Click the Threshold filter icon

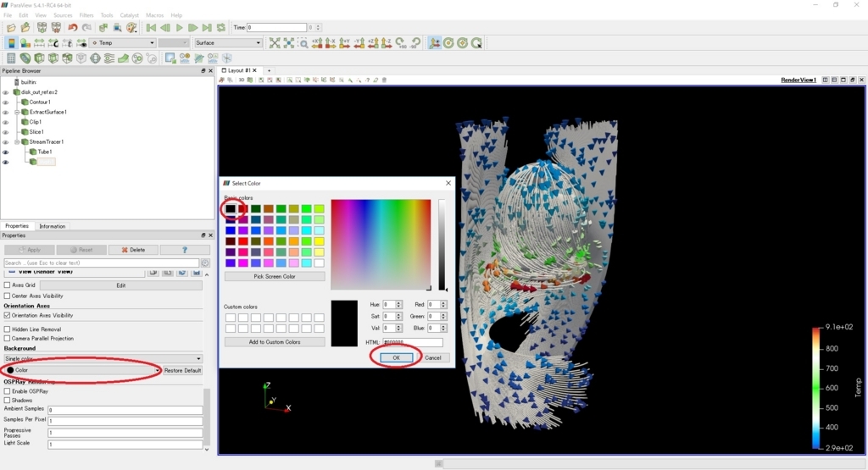click(x=67, y=58)
